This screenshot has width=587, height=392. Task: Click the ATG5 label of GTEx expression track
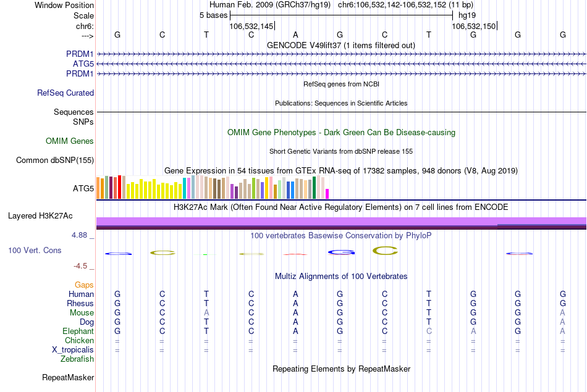tap(83, 188)
